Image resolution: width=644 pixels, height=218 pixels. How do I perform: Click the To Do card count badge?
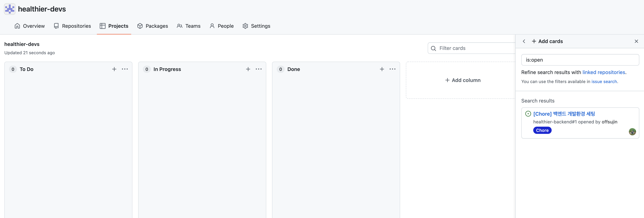[x=13, y=69]
